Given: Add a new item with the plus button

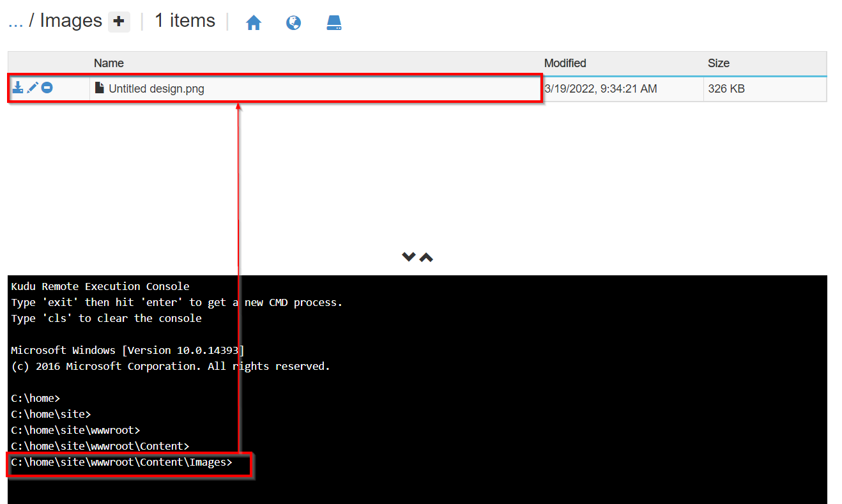Looking at the screenshot, I should (118, 22).
